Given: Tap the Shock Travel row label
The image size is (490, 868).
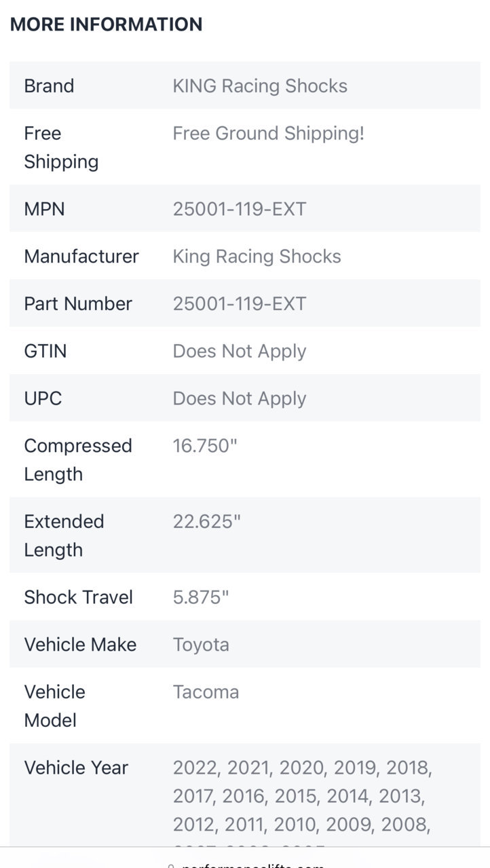Looking at the screenshot, I should [x=78, y=597].
